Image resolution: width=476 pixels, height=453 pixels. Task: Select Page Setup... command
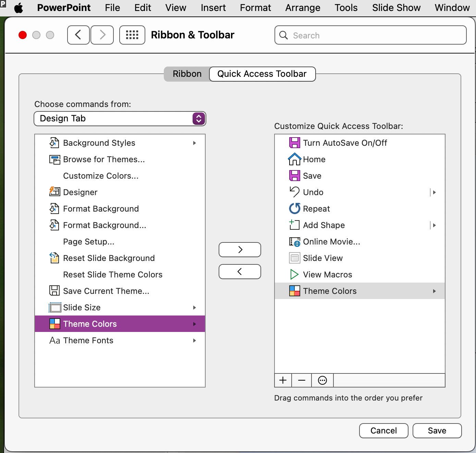click(x=120, y=241)
